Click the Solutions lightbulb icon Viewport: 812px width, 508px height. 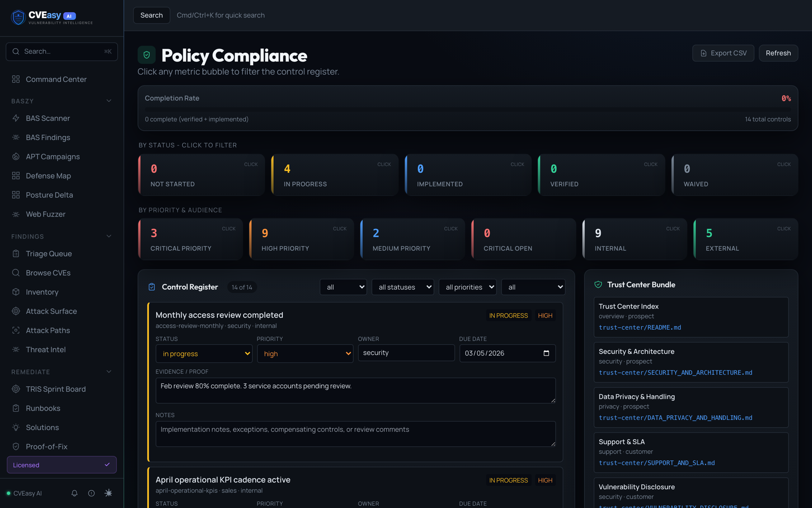click(16, 427)
